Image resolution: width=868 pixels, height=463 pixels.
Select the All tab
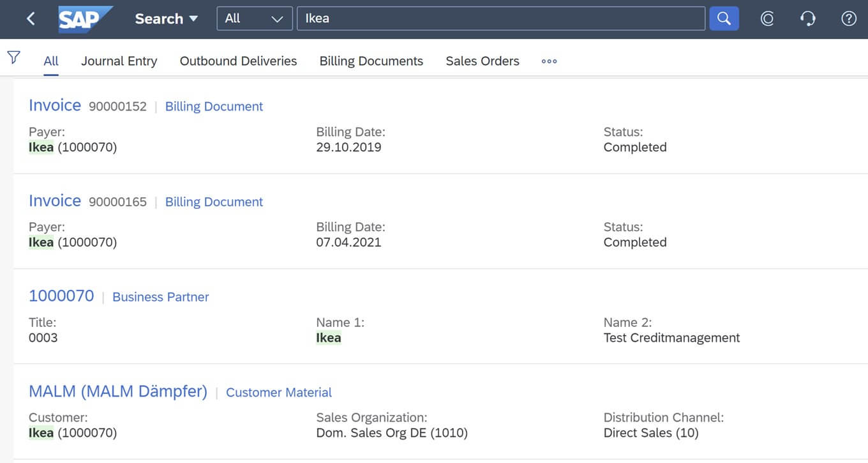pyautogui.click(x=51, y=61)
